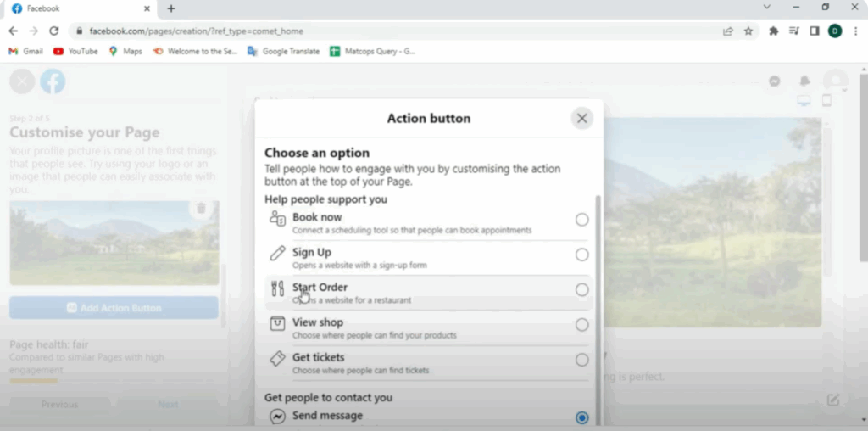
Task: Click the Facebook logo in left panel
Action: coord(53,82)
